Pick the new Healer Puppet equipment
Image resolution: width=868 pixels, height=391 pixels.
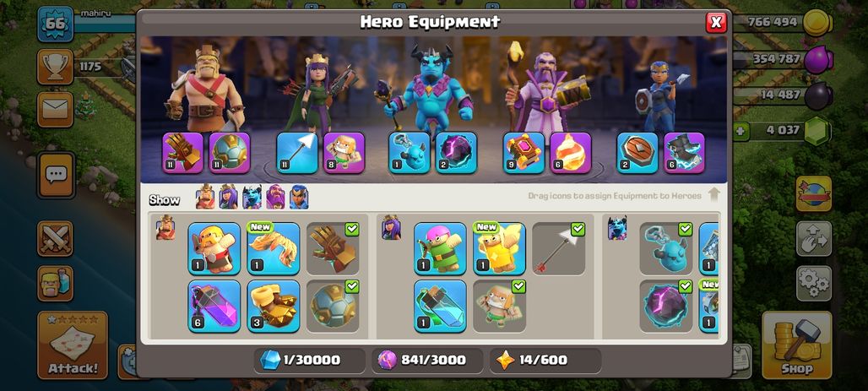[499, 248]
